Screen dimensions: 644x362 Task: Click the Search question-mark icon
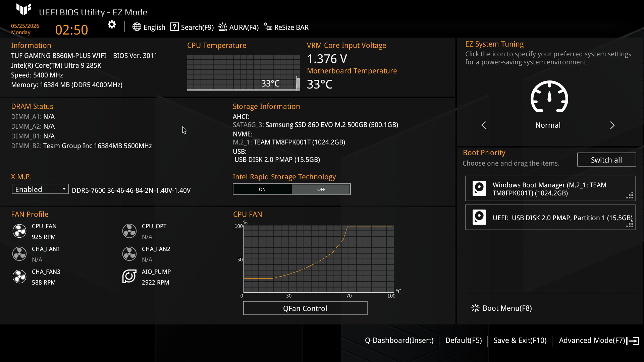coord(174,27)
